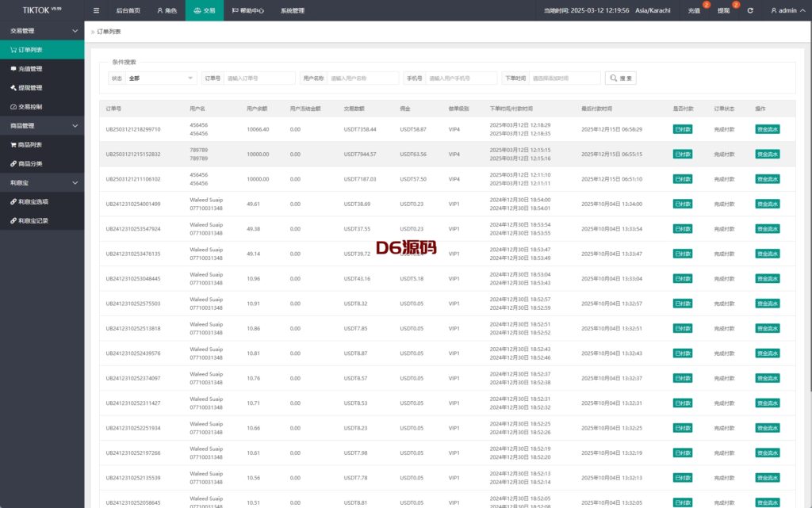Toggle the sidebar with the hamburger icon
Screen dimensions: 812x508
coord(96,10)
